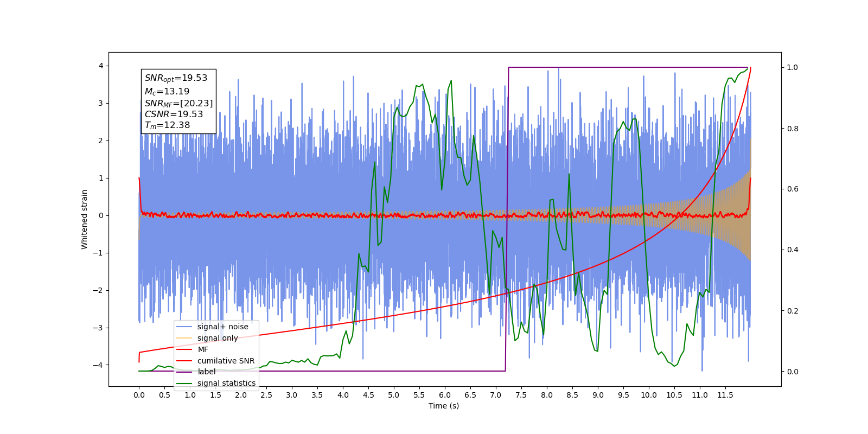Screen dimensions: 868x434
Task: Click the CSNR=19.53 annotation
Action: (x=174, y=114)
